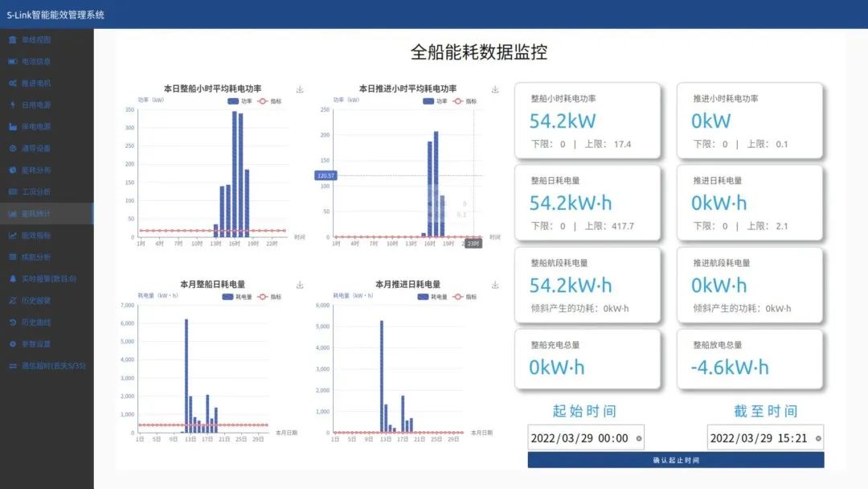
Task: Download the 本日整船小时平均耗电功率 chart
Action: [x=300, y=89]
